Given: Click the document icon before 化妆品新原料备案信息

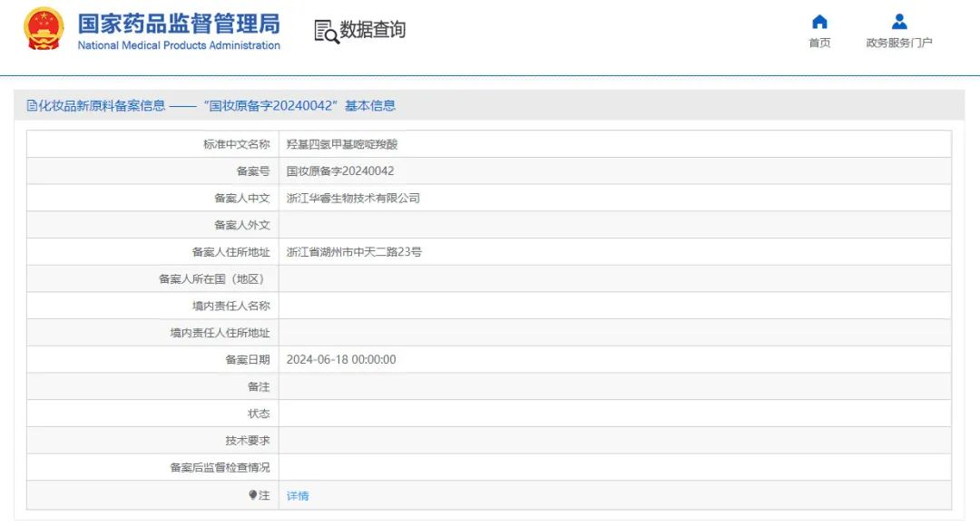Looking at the screenshot, I should pos(31,105).
